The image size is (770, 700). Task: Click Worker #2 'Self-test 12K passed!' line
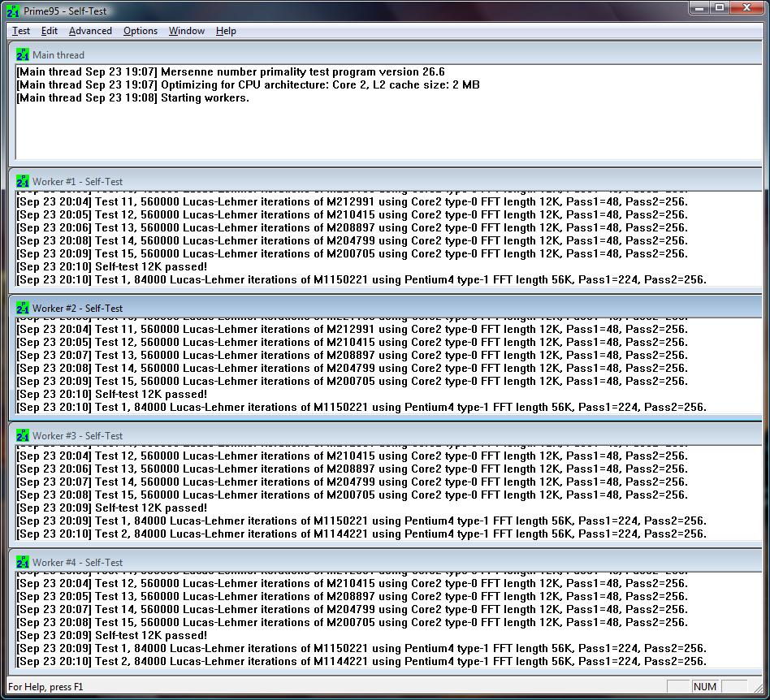tap(112, 394)
